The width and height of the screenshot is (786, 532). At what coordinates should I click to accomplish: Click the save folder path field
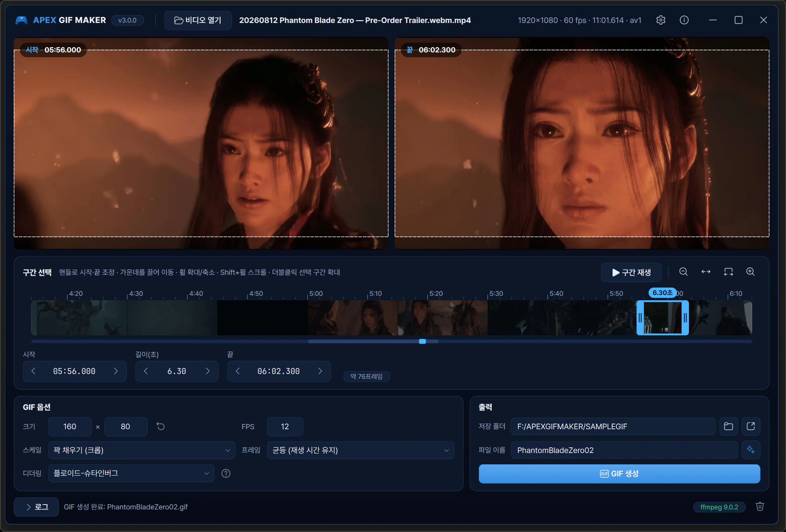pos(613,426)
